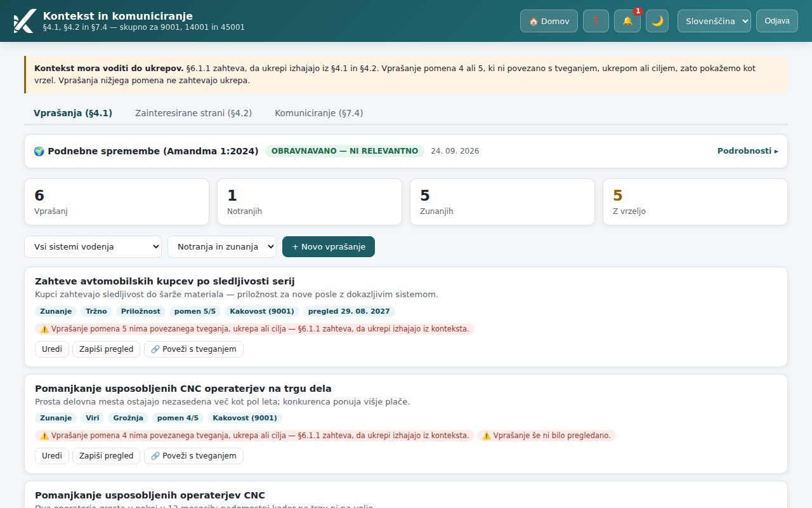Click Uredi for CNC operaterjev na trgu dela
This screenshot has height=508, width=812.
tap(52, 456)
